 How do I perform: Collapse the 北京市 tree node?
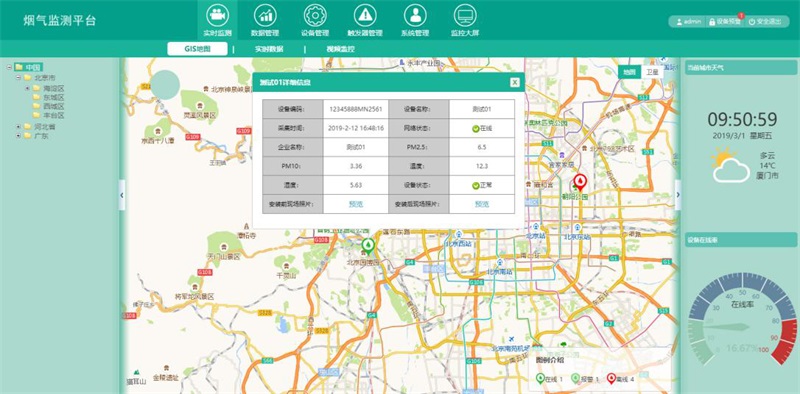pyautogui.click(x=18, y=78)
